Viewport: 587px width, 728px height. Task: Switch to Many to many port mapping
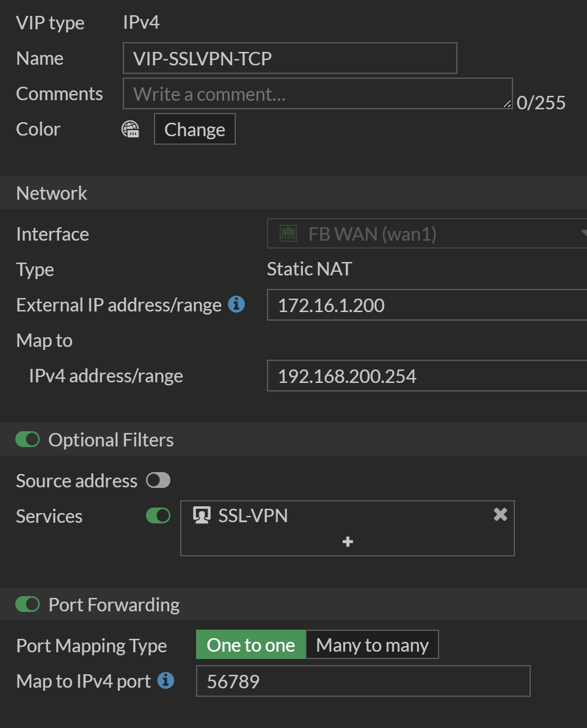pyautogui.click(x=372, y=645)
